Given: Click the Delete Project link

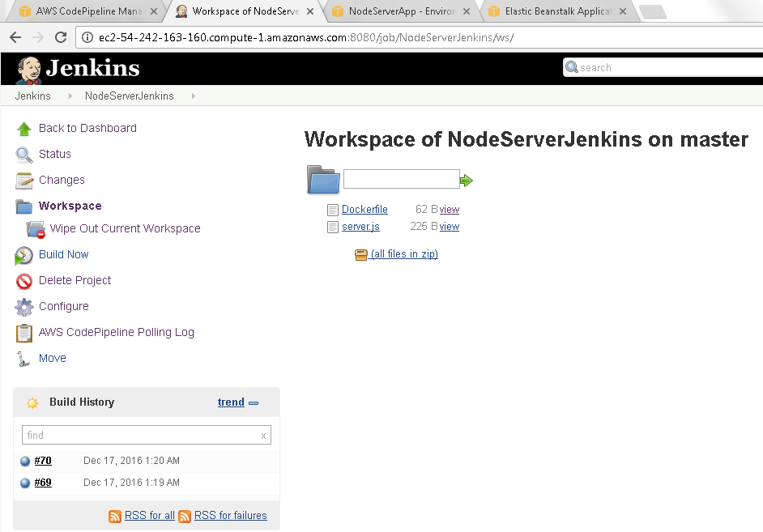Looking at the screenshot, I should (x=75, y=281).
